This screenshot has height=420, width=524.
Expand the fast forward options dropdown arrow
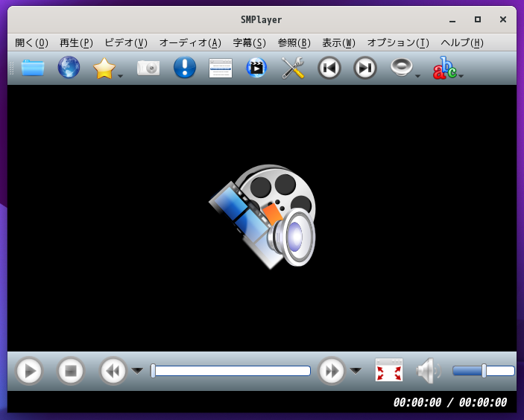(x=356, y=371)
